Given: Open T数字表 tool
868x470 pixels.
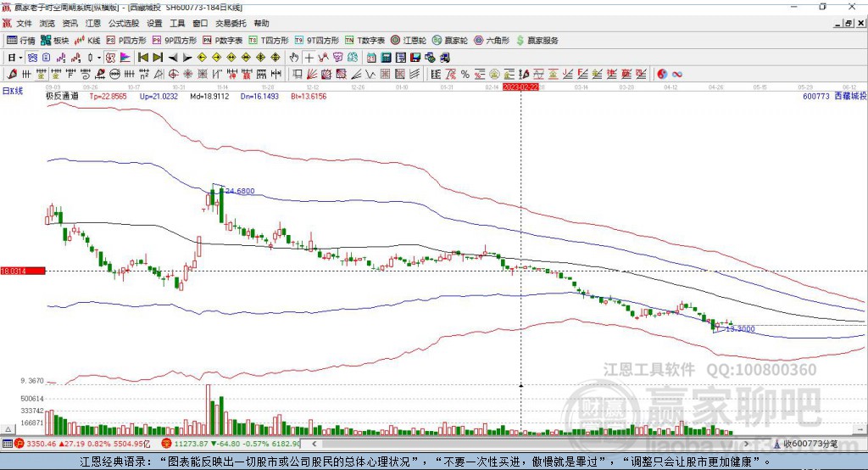Looking at the screenshot, I should point(364,41).
